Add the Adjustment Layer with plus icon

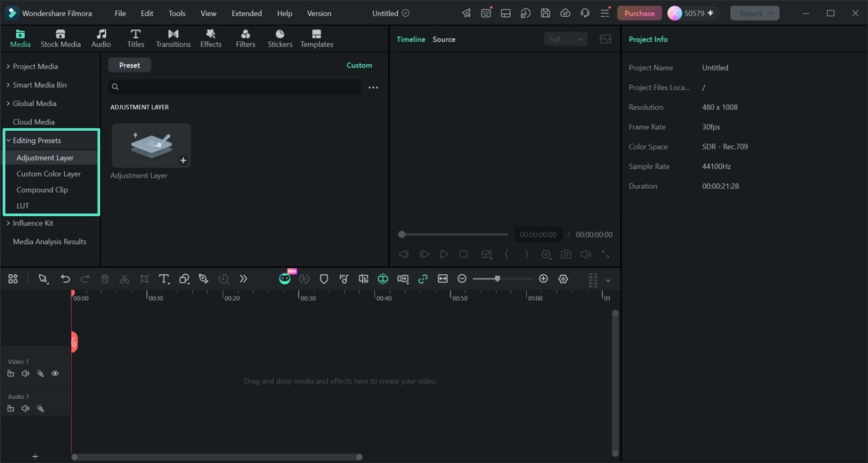tap(183, 160)
